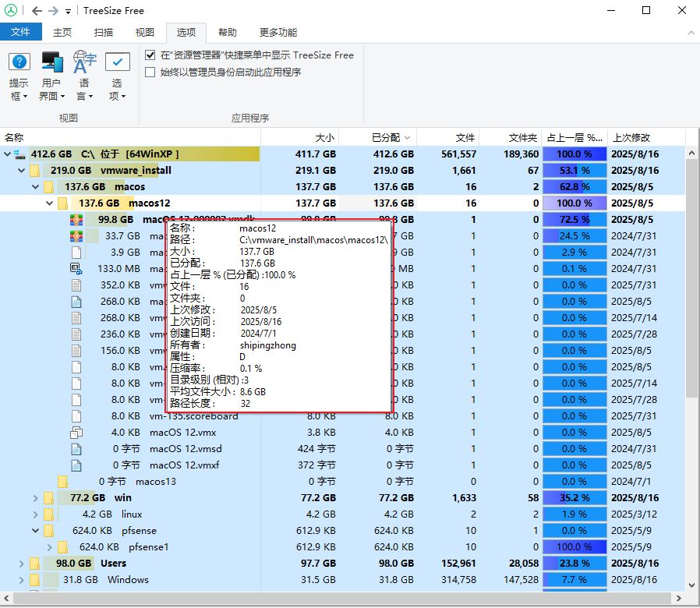The image size is (700, 608).
Task: Click the horizontal scrollbar right arrow
Action: pos(679,598)
